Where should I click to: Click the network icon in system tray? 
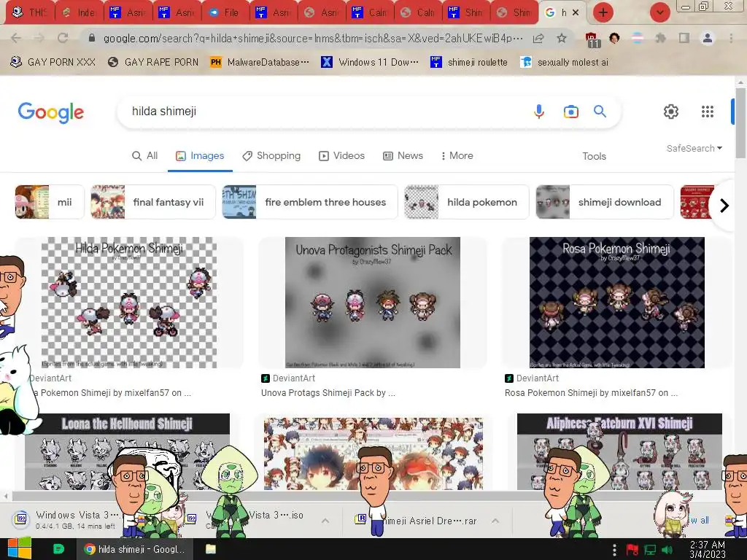click(x=650, y=550)
